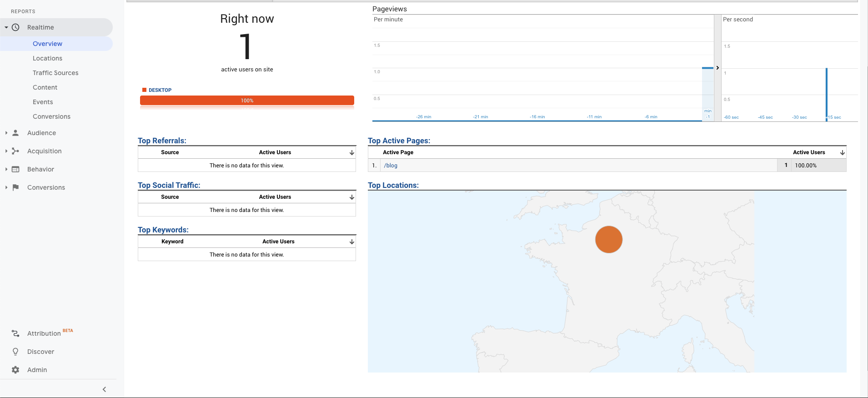The height and width of the screenshot is (398, 868).
Task: Open the Top Social Traffic heading
Action: pyautogui.click(x=169, y=185)
